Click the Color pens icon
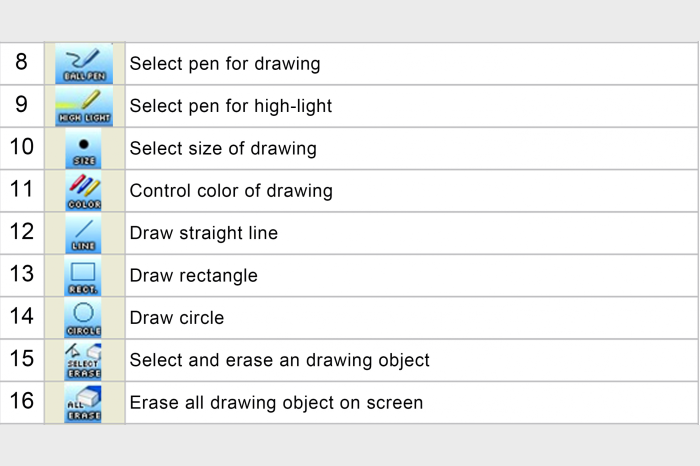Screen dimensions: 700x466 pyautogui.click(x=83, y=191)
